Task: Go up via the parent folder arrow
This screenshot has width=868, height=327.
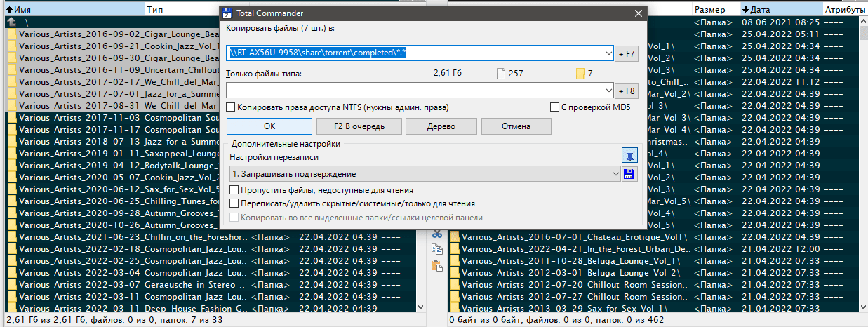Action: tap(12, 22)
